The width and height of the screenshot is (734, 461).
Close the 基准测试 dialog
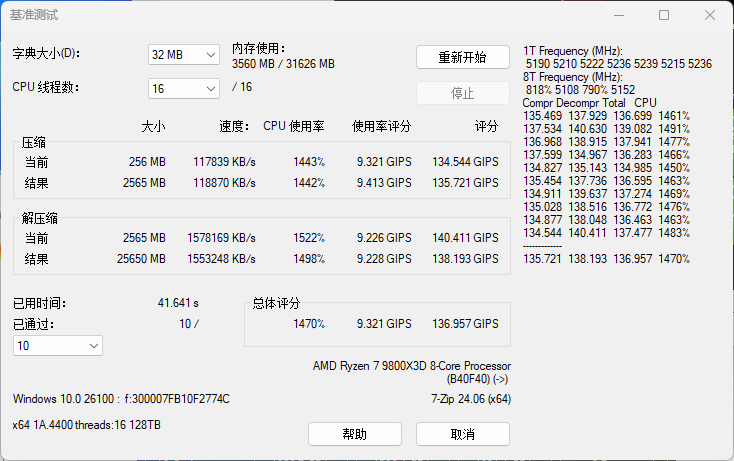pos(709,15)
